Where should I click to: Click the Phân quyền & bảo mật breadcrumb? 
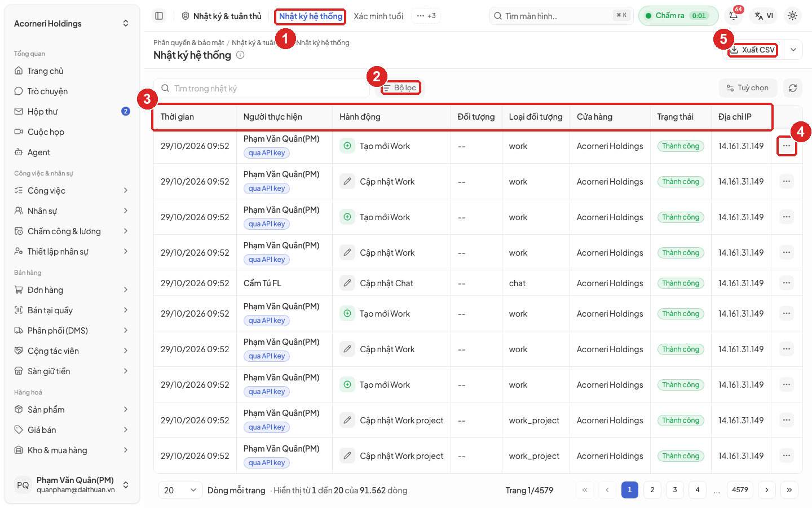coord(189,43)
